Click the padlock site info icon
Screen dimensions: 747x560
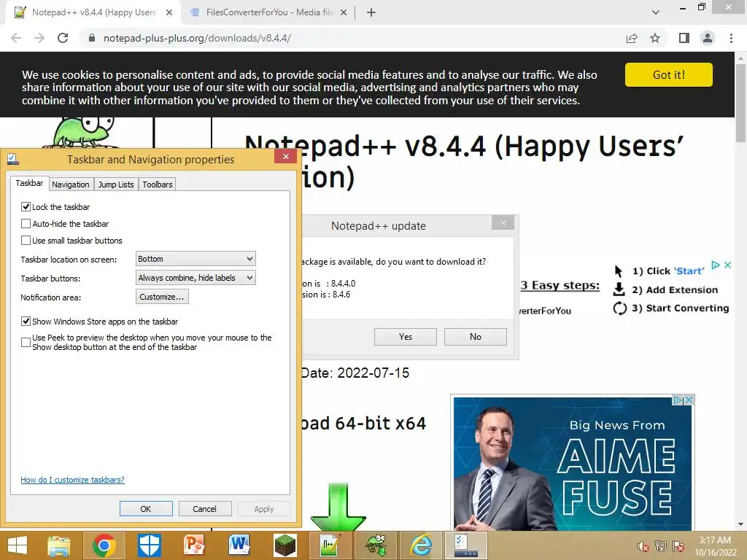pos(92,38)
